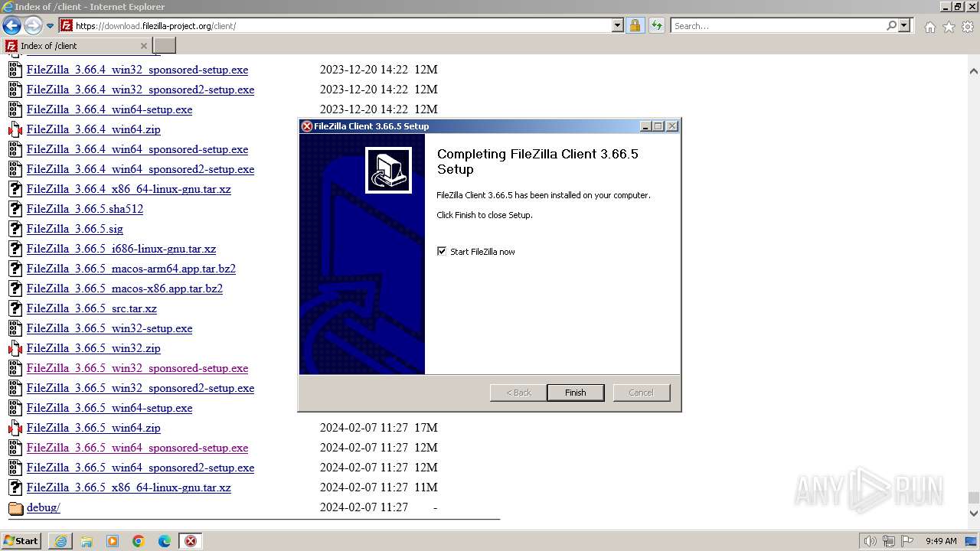
Task: Click the binary icon beside FileZilla_3.66.5_win32-setup.exe
Action: click(15, 328)
